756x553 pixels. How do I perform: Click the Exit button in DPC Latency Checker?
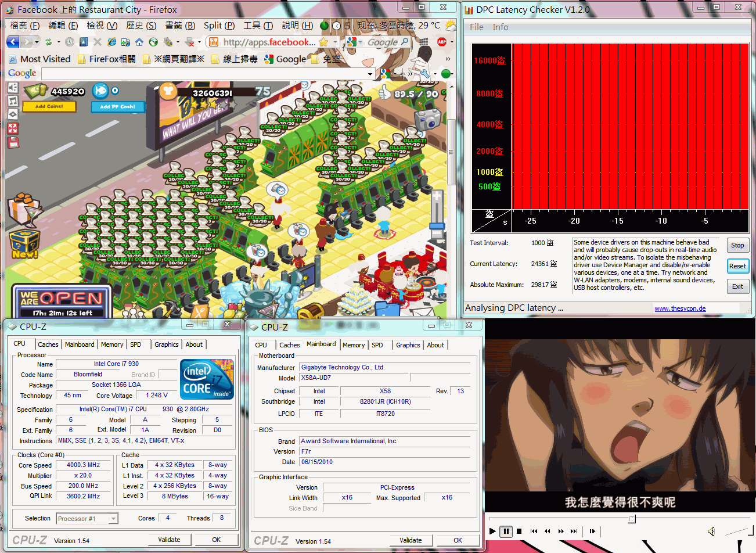tap(737, 286)
